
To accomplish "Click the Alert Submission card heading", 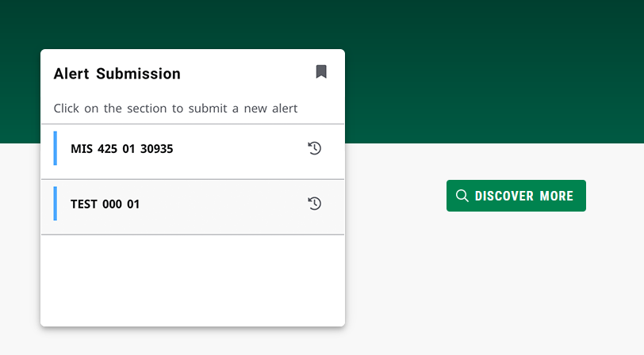I will click(x=117, y=74).
